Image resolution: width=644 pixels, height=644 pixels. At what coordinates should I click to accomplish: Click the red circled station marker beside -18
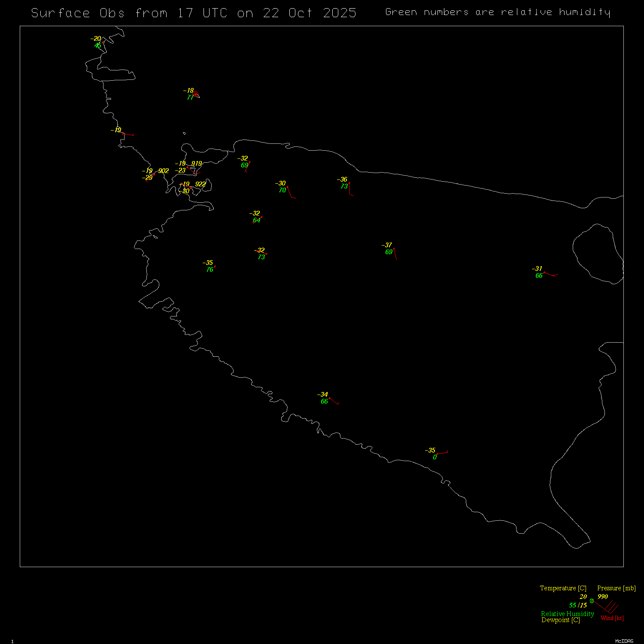coord(195,94)
